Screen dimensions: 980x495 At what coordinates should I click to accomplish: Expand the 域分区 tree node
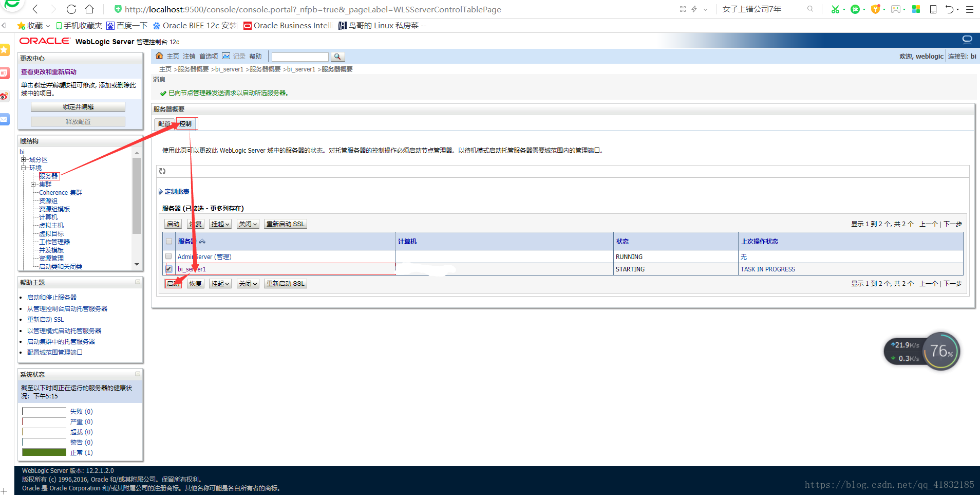23,159
